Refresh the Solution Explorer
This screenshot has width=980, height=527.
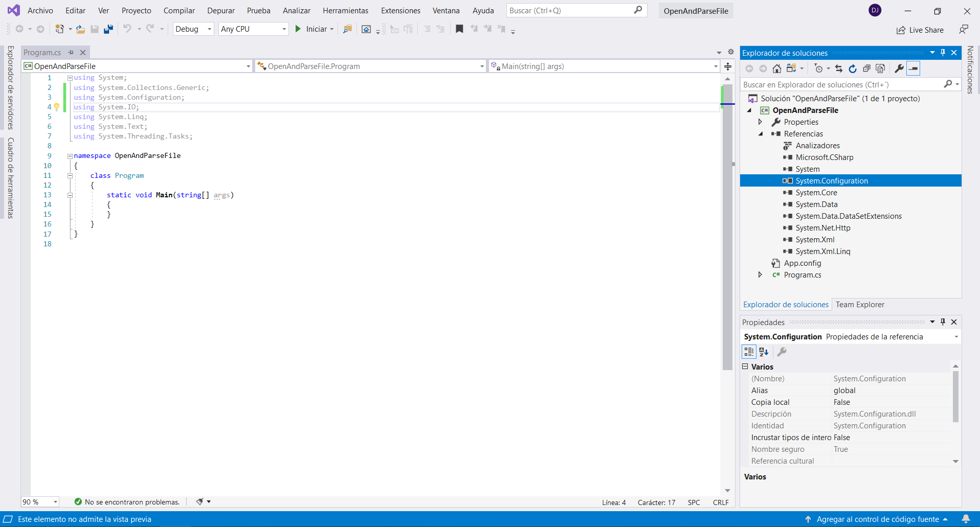click(x=852, y=68)
